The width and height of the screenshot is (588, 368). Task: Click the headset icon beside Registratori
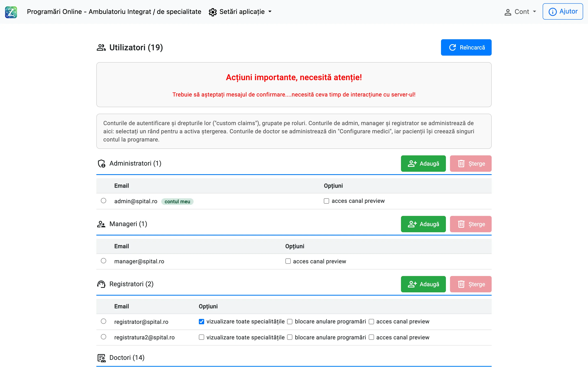pyautogui.click(x=101, y=284)
